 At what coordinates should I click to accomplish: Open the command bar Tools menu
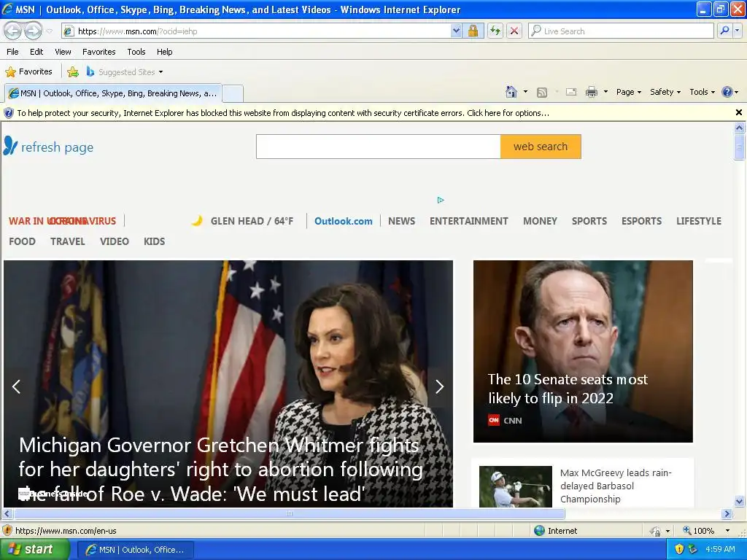click(x=702, y=92)
